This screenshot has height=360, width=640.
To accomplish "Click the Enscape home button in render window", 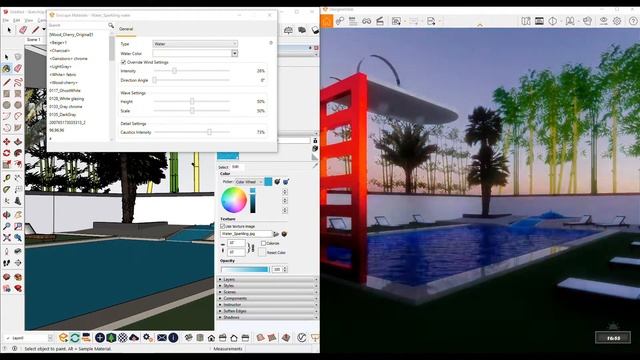I will [x=327, y=21].
